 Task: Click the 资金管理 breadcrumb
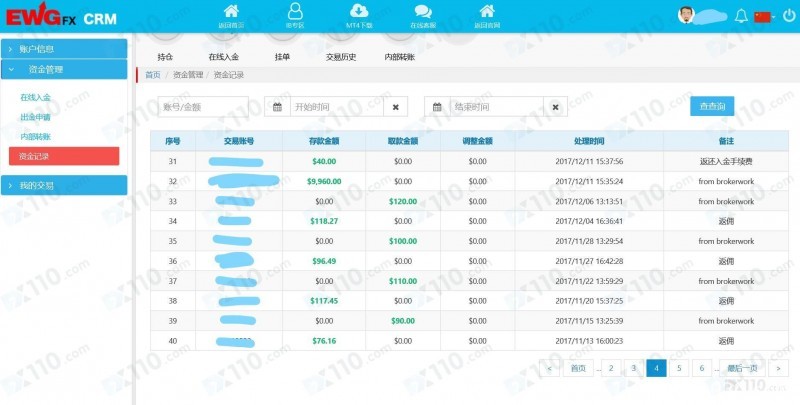(x=188, y=75)
